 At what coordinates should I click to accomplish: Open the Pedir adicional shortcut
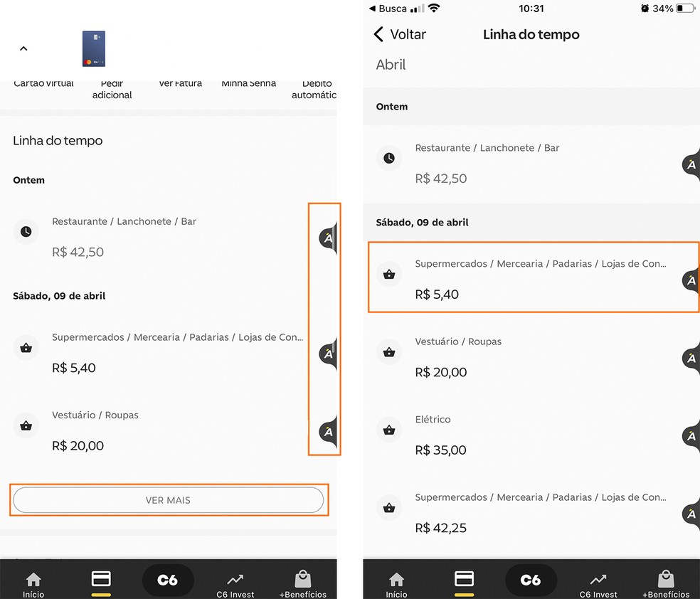(112, 90)
